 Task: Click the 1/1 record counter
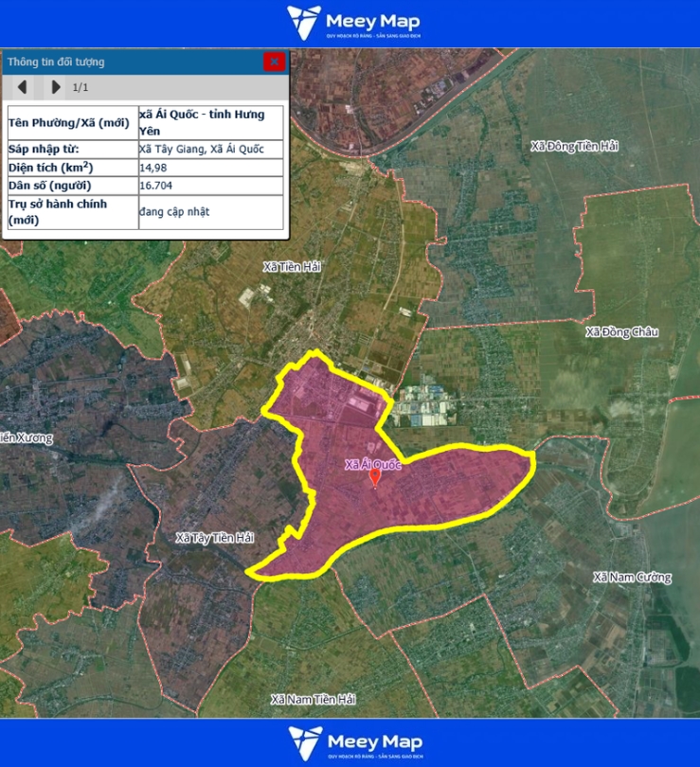coord(81,87)
